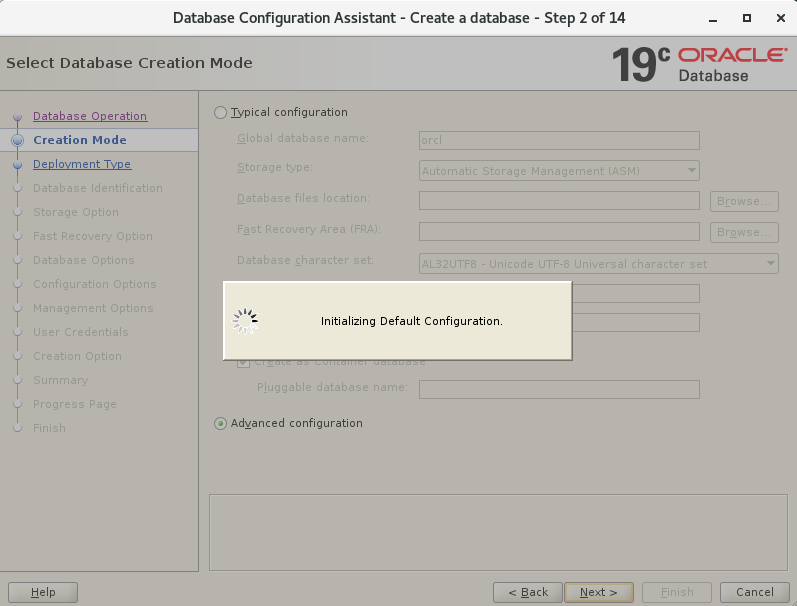Click the loading spinner icon
The width and height of the screenshot is (797, 606).
[245, 321]
